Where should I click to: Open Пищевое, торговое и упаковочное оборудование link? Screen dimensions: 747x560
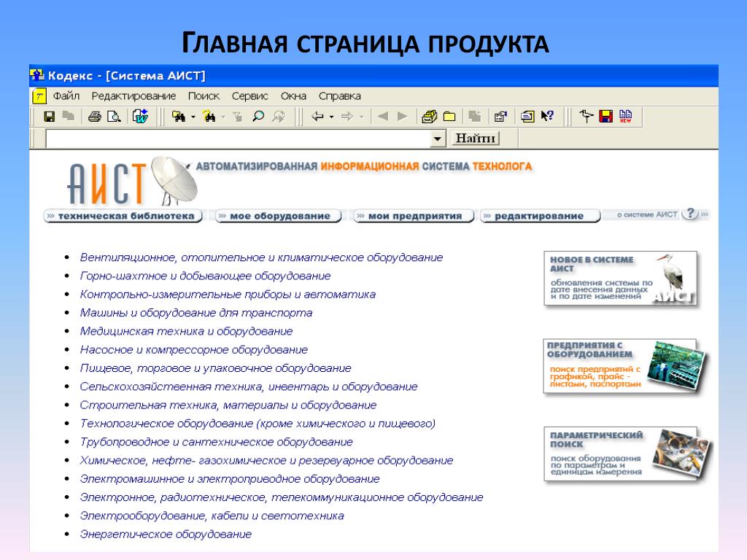[215, 368]
